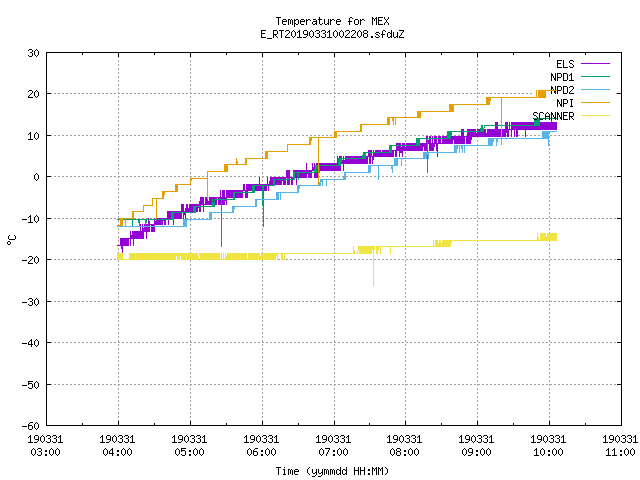The width and height of the screenshot is (640, 480).
Task: Click the y-axis label -20
Action: pyautogui.click(x=31, y=260)
